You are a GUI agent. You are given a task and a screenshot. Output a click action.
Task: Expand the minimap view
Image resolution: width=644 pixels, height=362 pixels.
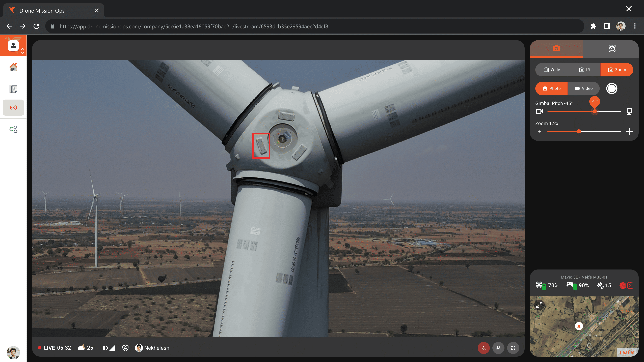coord(539,305)
